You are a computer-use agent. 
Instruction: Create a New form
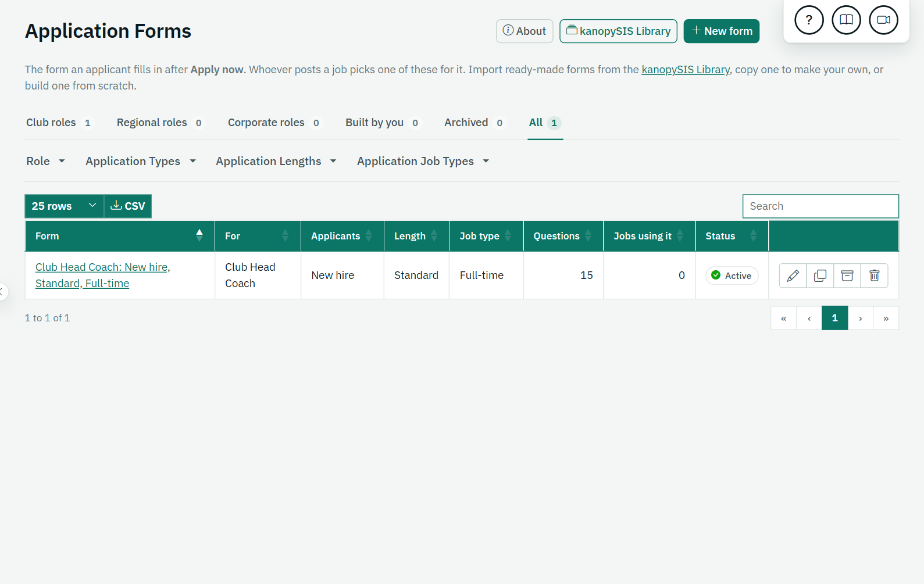[x=722, y=31]
